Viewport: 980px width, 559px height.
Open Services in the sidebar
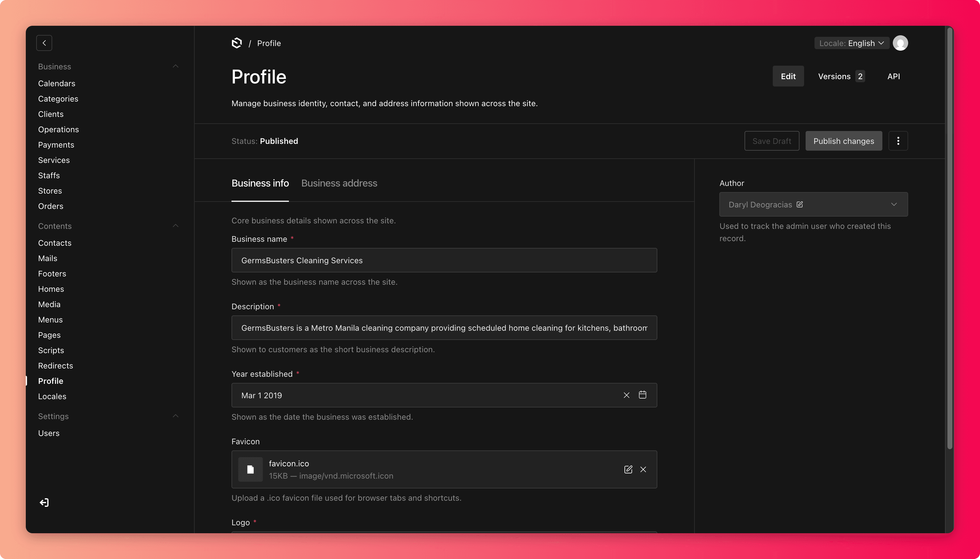point(54,160)
